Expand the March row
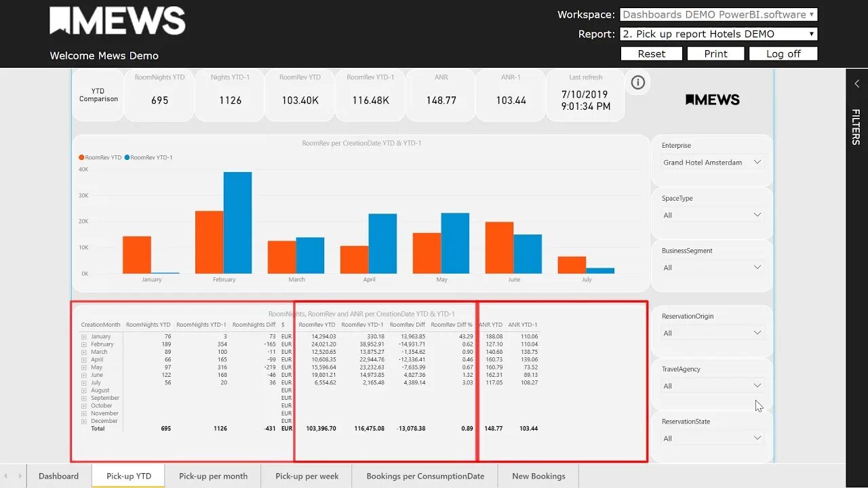The image size is (868, 488). pyautogui.click(x=84, y=352)
